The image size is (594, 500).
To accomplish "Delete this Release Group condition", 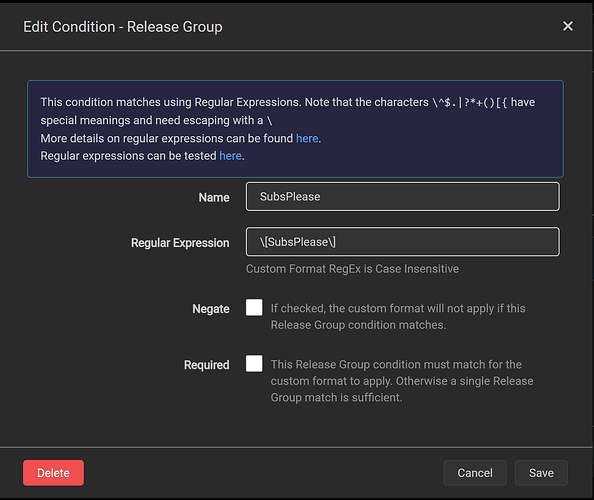I will point(53,473).
